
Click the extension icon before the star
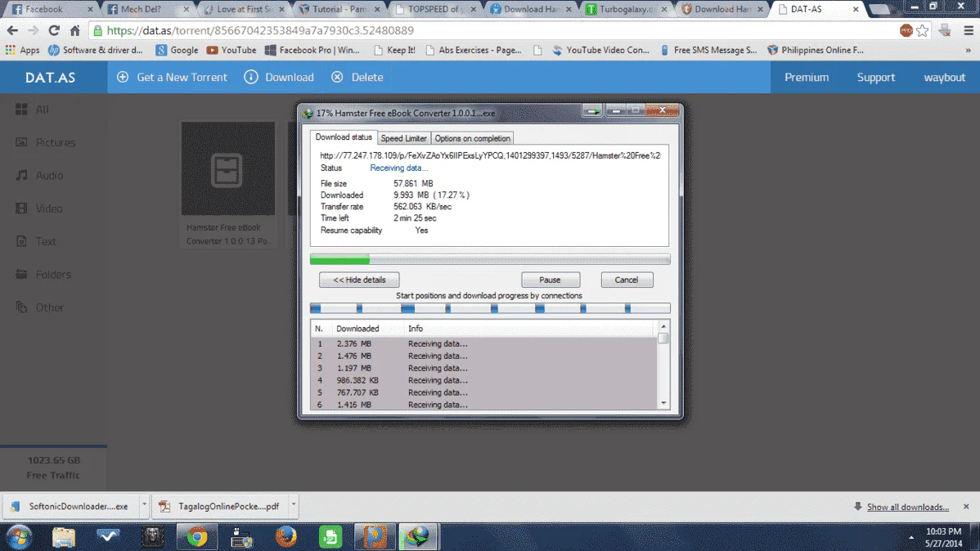pos(906,30)
